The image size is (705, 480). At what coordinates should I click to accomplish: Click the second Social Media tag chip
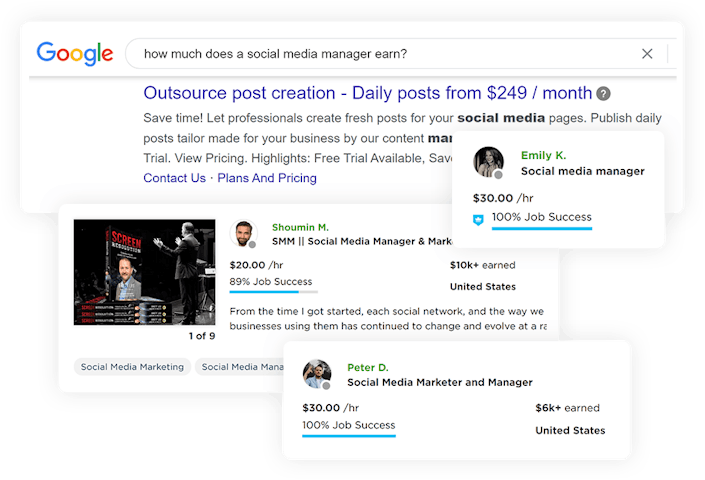pos(242,367)
